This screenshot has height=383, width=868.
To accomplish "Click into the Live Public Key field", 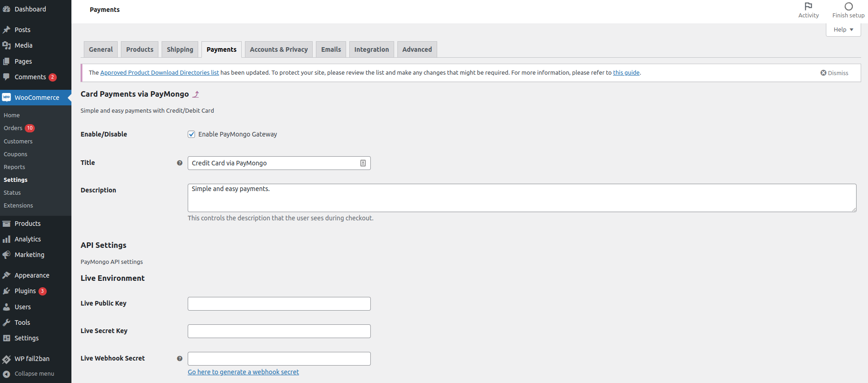I will (279, 304).
